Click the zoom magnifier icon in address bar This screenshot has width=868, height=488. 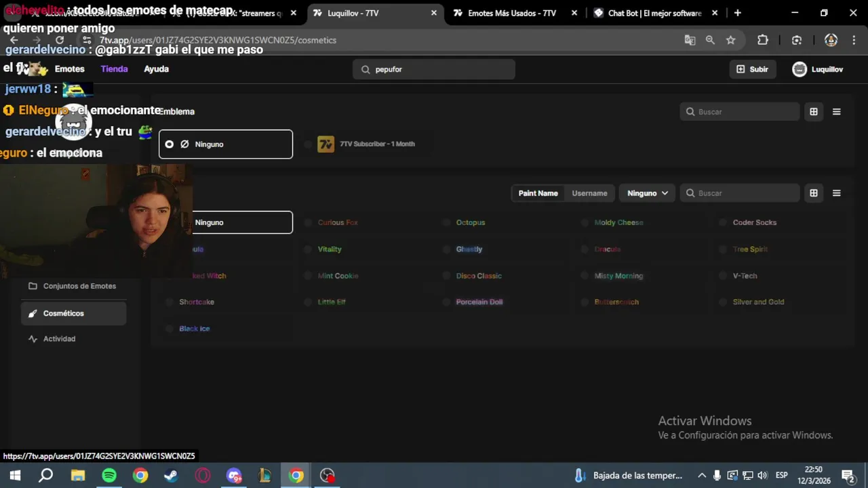coord(710,40)
